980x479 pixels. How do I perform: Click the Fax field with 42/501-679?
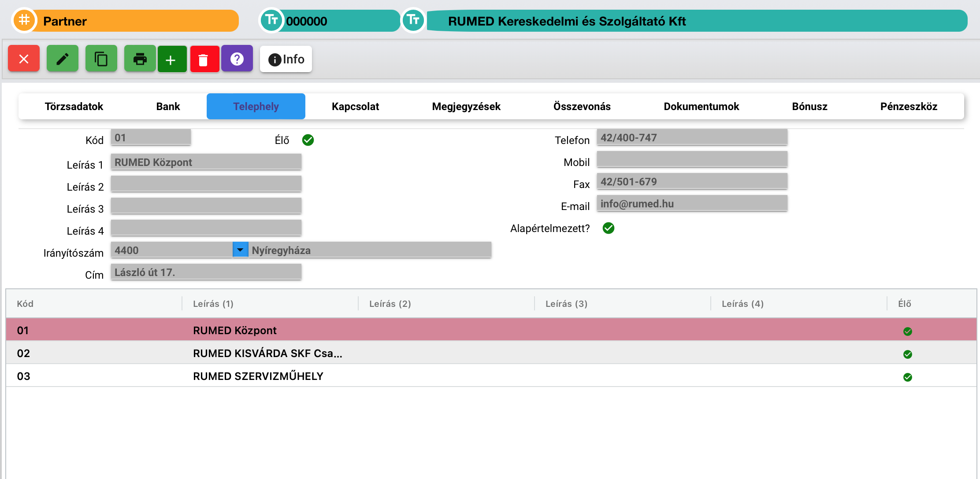(692, 181)
